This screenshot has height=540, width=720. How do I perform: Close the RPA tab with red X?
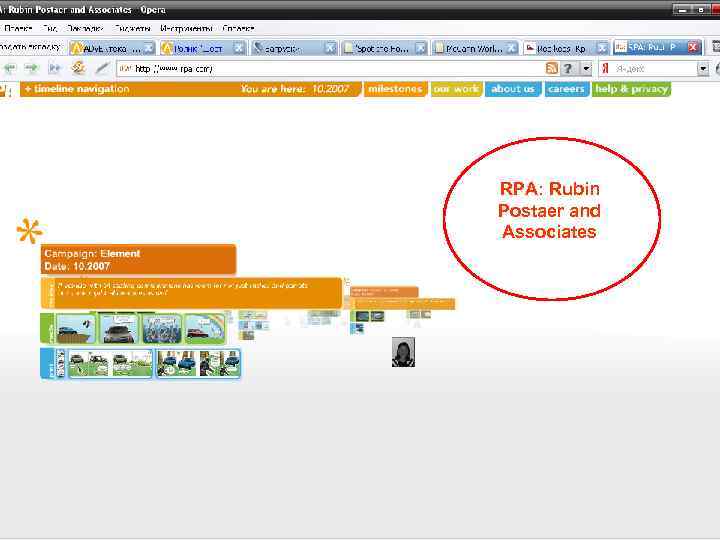click(x=693, y=47)
